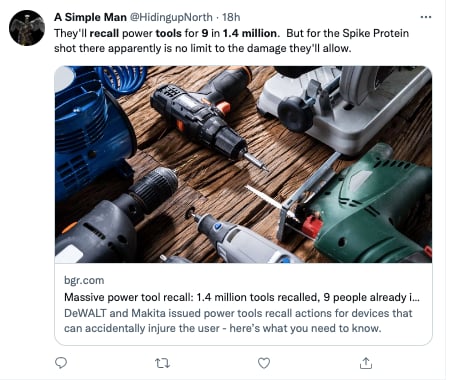Open the author's round profile avatar

[27, 28]
